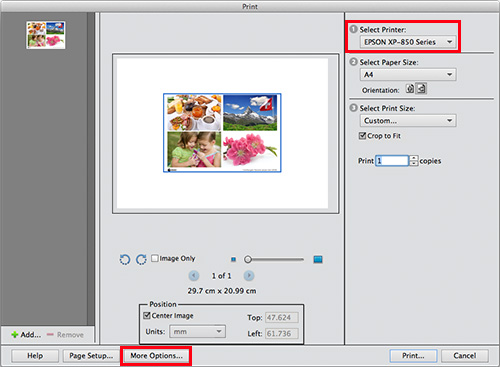This screenshot has height=367, width=500.
Task: Rotate image counterclockwise using left rotate icon
Action: 125,259
